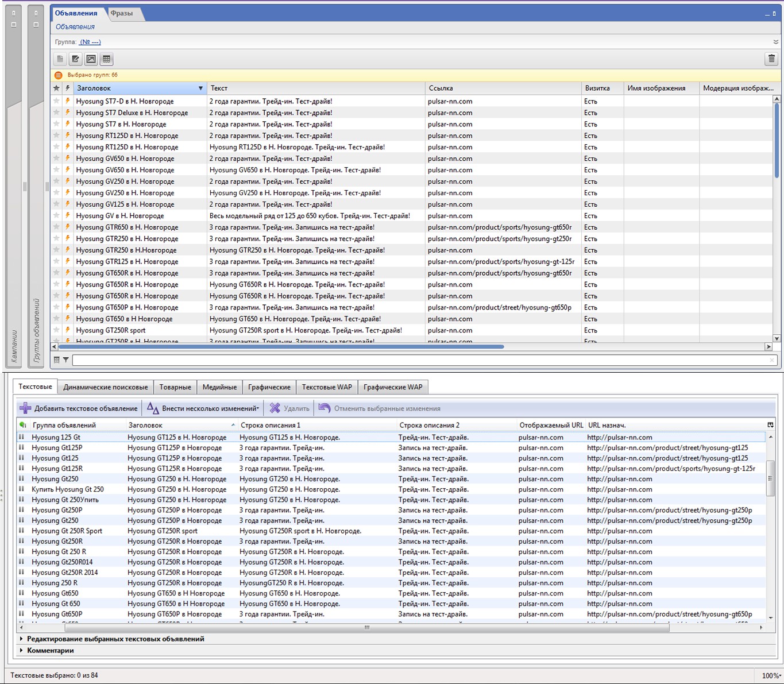The height and width of the screenshot is (684, 784).
Task: Click the table grid view icon
Action: pos(106,59)
